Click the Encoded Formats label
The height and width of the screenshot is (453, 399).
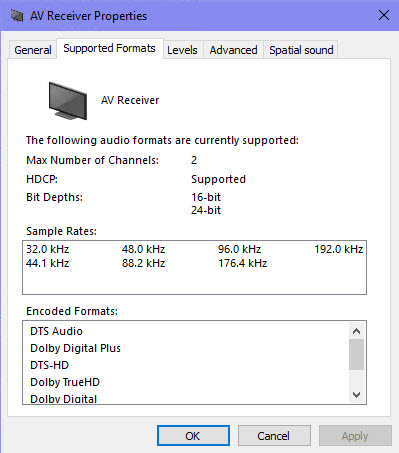[72, 311]
